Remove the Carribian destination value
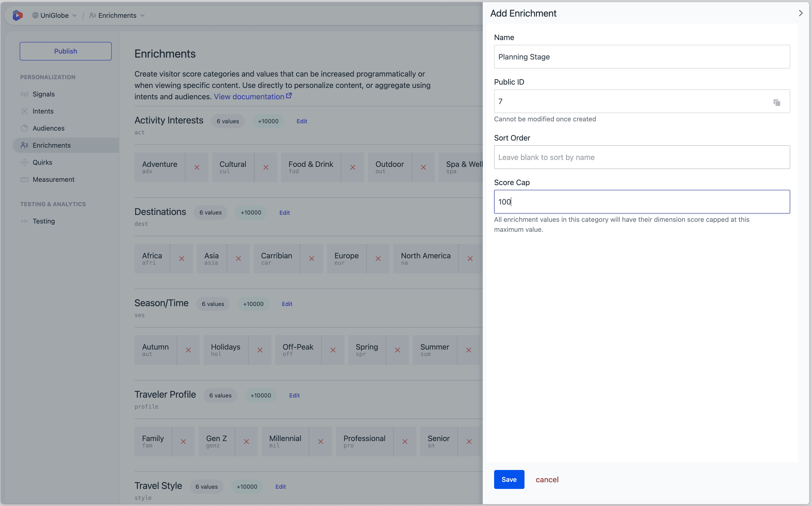The image size is (812, 506). (x=311, y=259)
